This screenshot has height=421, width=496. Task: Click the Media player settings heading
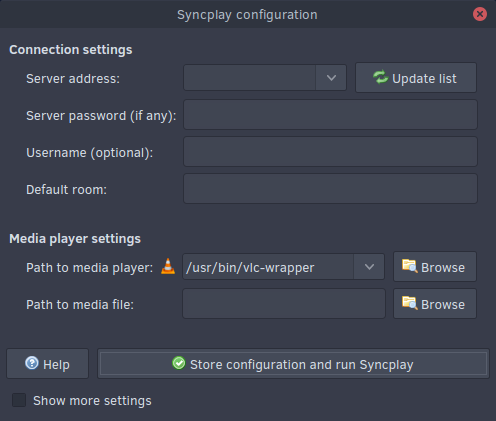pos(75,239)
